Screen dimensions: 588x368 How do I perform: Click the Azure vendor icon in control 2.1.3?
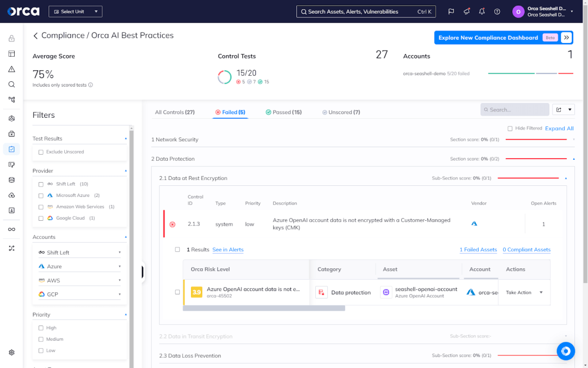point(474,224)
